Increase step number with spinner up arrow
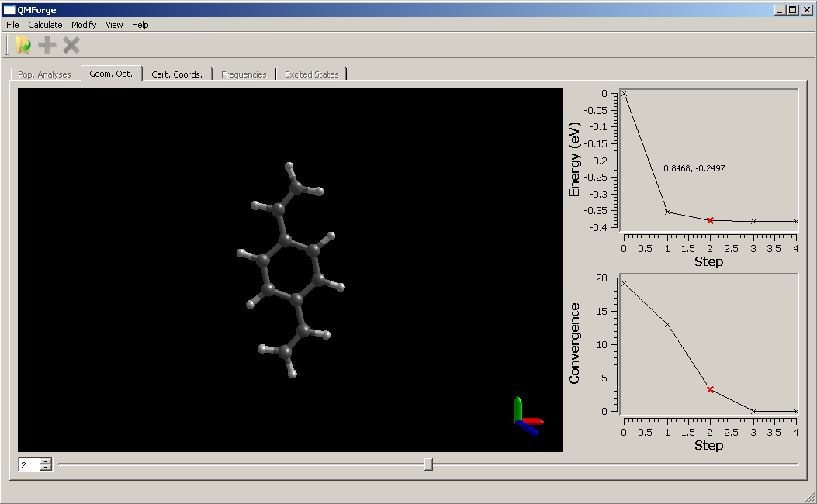Image resolution: width=817 pixels, height=504 pixels. (x=46, y=461)
